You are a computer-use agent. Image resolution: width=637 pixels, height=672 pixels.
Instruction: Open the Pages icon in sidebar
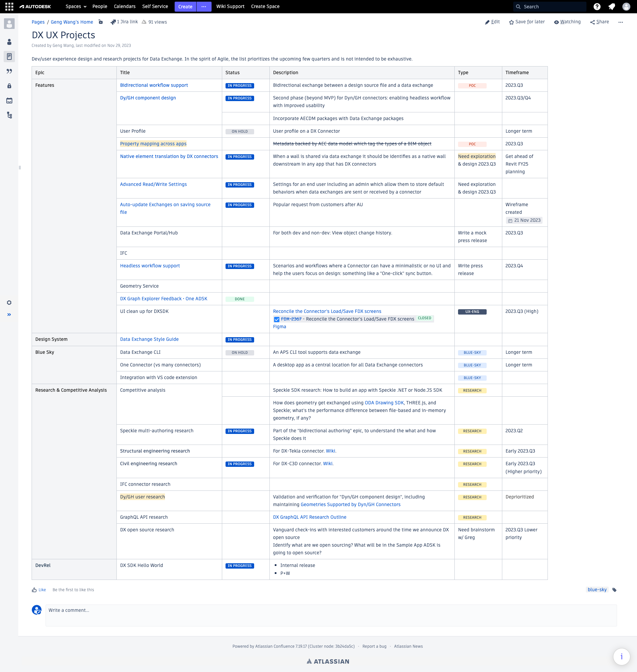pyautogui.click(x=9, y=56)
